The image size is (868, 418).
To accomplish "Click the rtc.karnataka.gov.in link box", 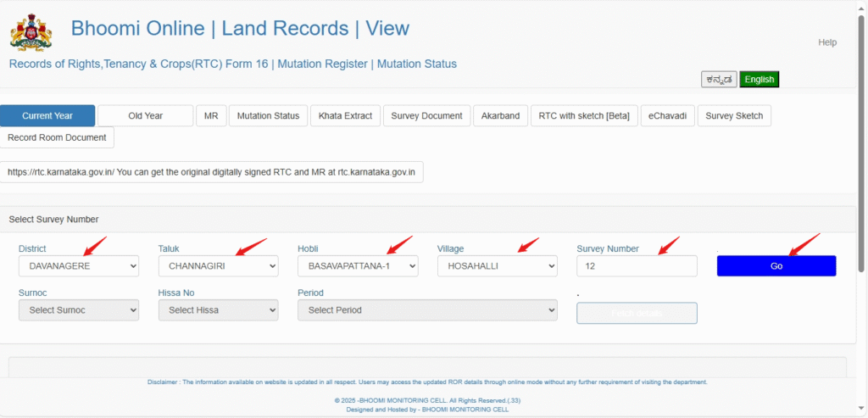I will tap(211, 171).
